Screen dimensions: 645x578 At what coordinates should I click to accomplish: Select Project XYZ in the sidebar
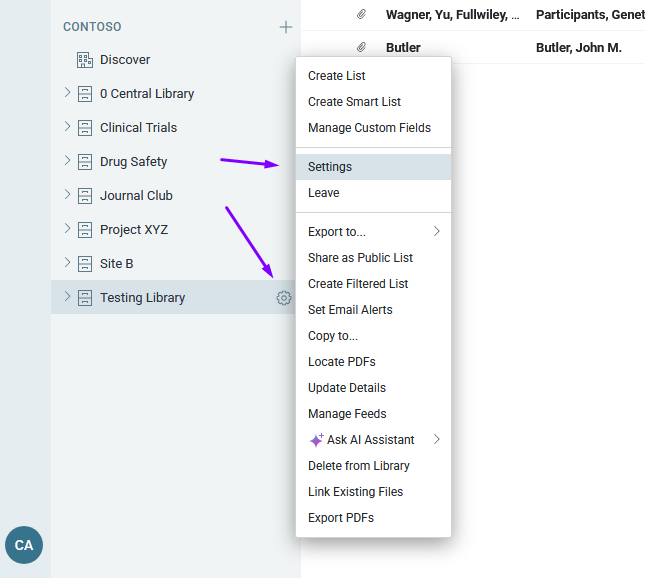(x=134, y=230)
